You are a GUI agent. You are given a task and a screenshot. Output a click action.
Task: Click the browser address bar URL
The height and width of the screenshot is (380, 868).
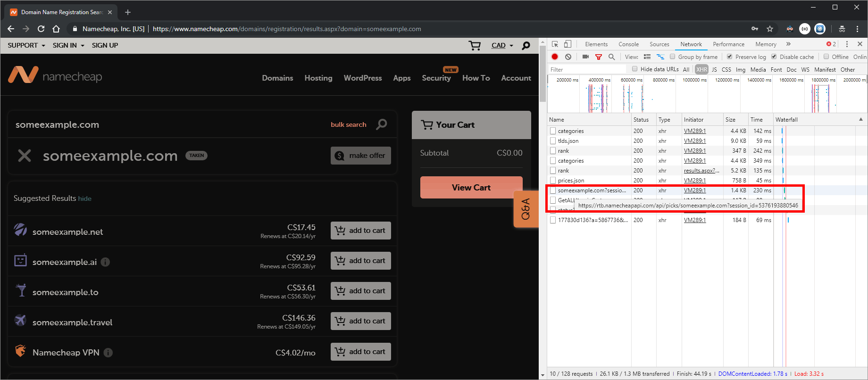287,29
